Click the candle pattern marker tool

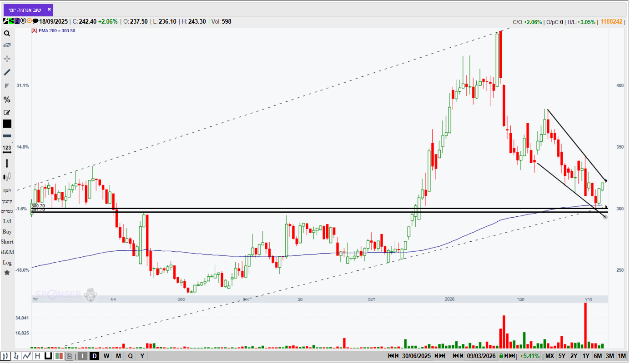[7, 177]
